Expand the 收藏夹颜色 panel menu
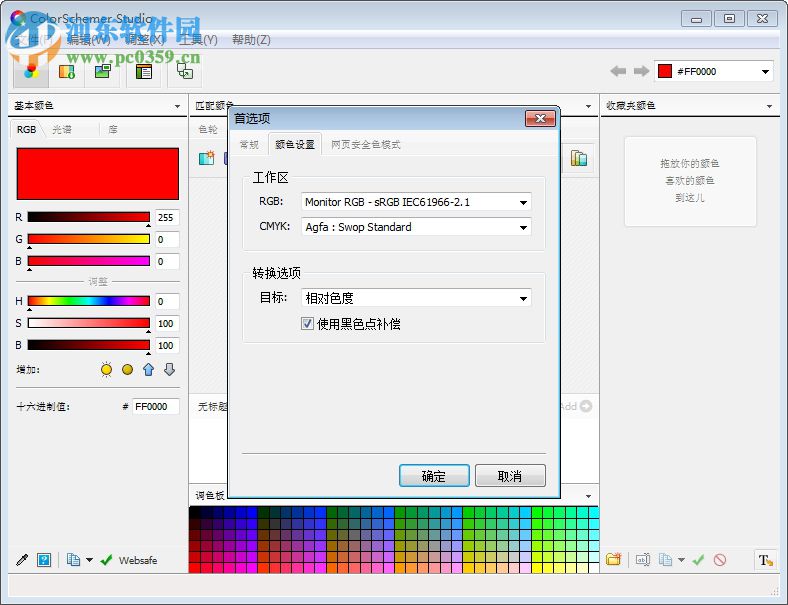This screenshot has height=605, width=788. pyautogui.click(x=769, y=107)
